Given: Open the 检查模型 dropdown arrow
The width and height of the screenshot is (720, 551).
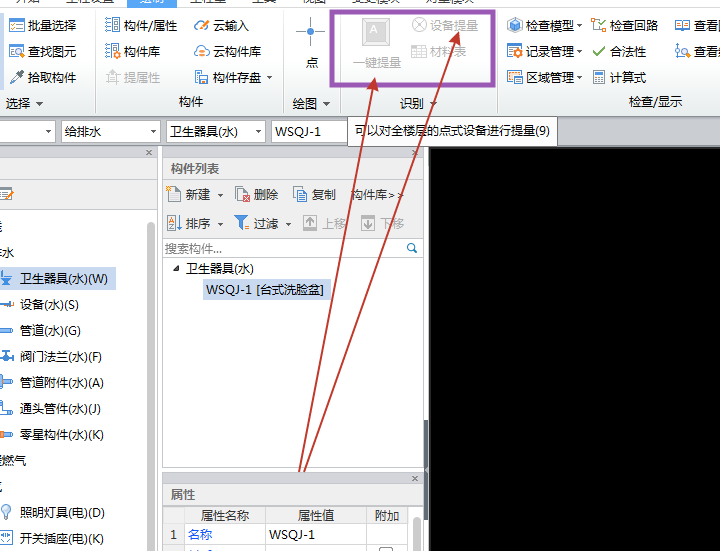Looking at the screenshot, I should (x=579, y=26).
